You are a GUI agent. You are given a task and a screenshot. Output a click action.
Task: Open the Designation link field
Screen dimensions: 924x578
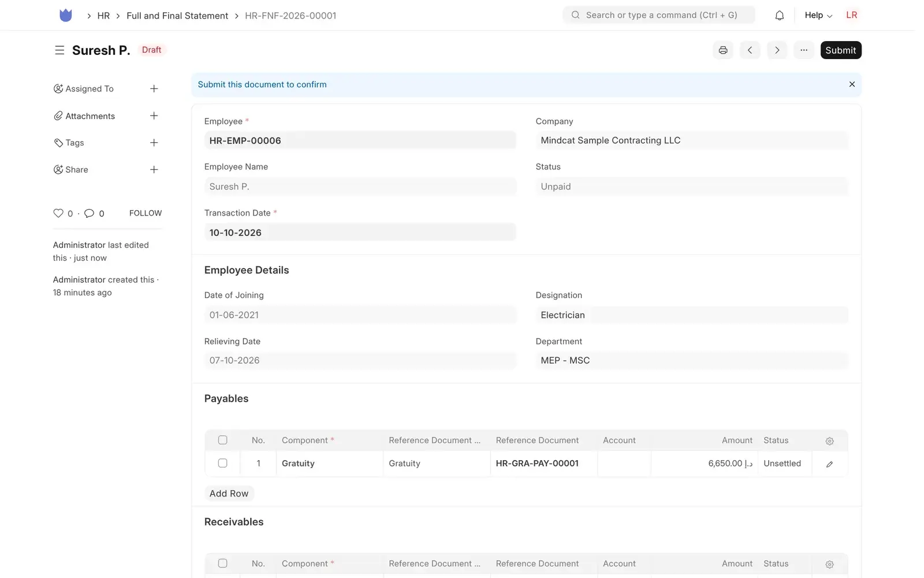coord(692,315)
